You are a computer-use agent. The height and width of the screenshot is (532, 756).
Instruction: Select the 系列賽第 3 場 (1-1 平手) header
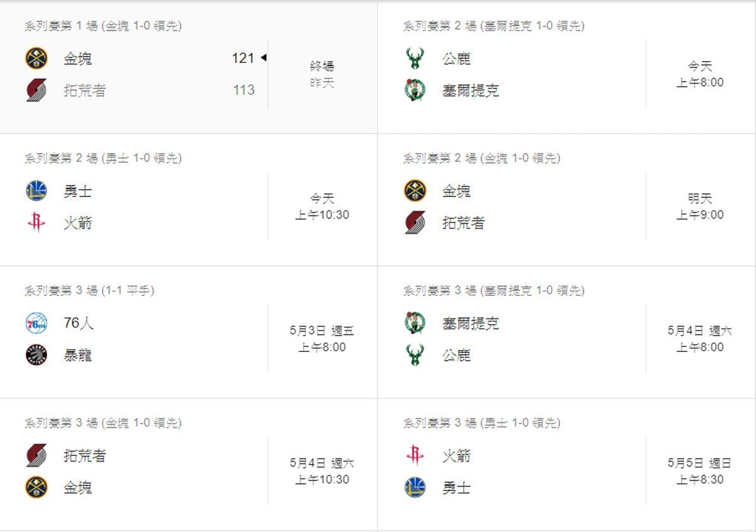tap(89, 290)
